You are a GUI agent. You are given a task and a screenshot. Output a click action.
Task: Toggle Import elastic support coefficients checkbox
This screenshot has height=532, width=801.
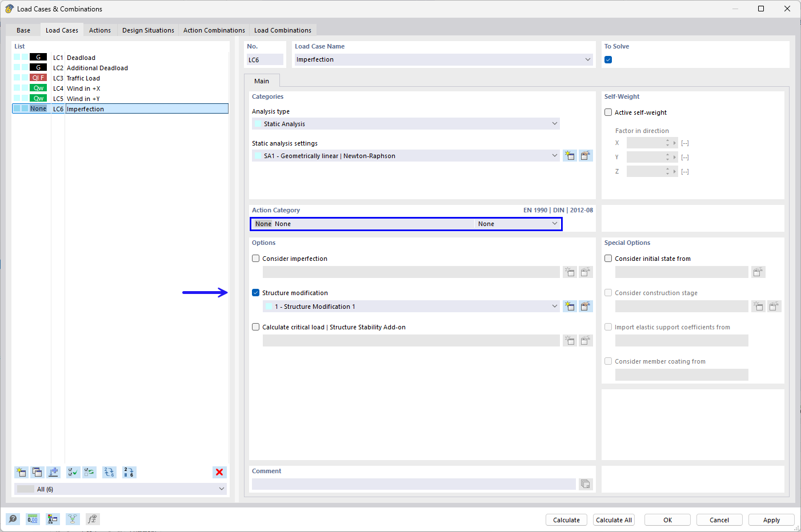point(608,327)
